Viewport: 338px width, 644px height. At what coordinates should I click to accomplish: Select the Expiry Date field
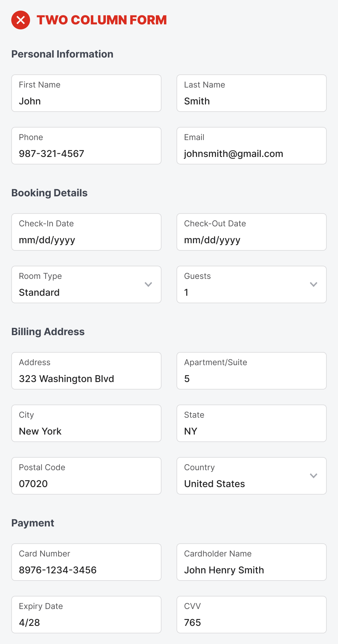coord(86,615)
